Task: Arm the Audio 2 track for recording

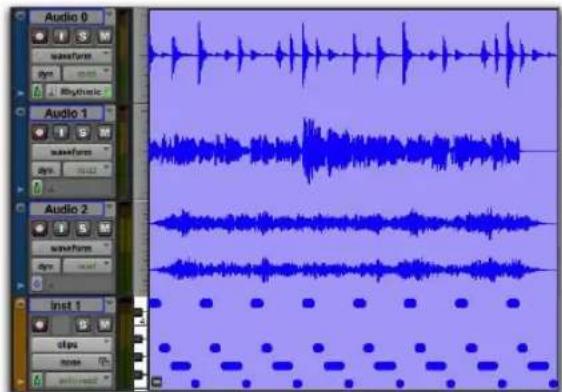Action: point(40,228)
